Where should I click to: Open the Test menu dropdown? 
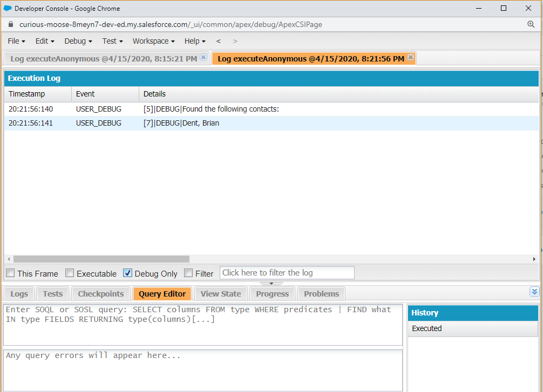[x=113, y=41]
